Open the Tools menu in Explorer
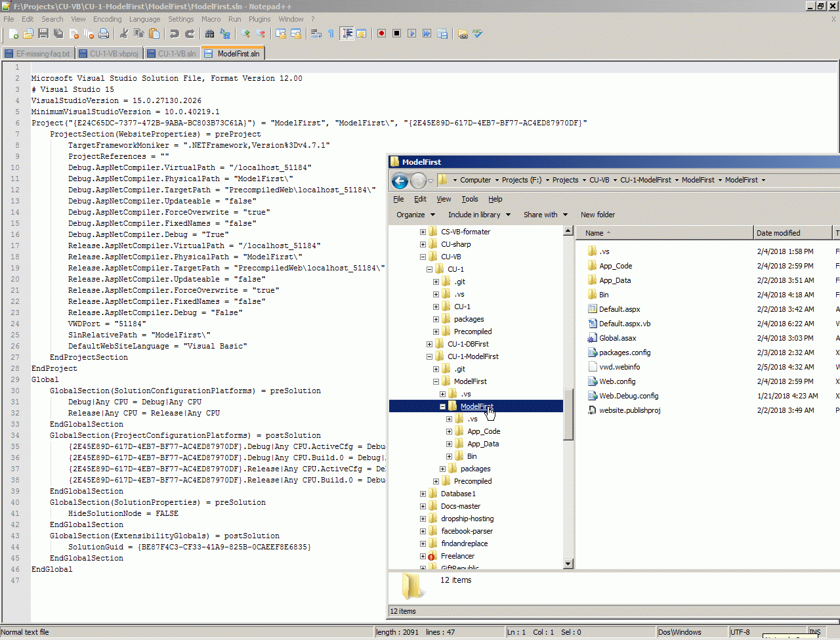840x640 pixels. tap(469, 199)
